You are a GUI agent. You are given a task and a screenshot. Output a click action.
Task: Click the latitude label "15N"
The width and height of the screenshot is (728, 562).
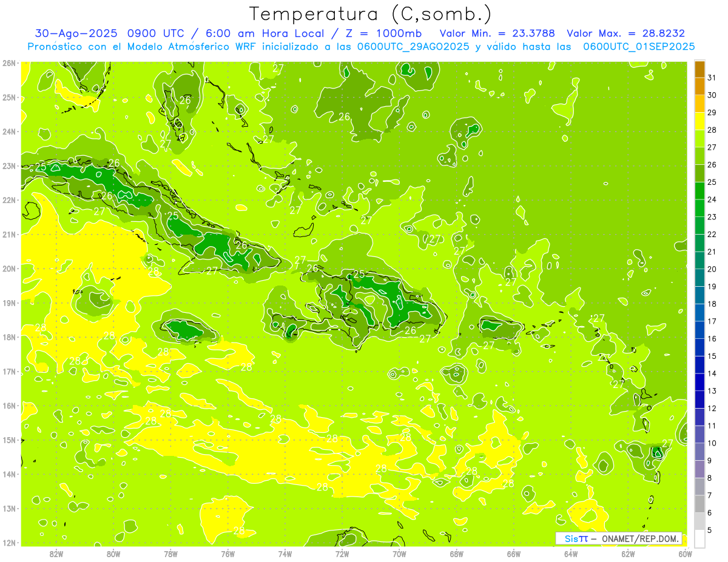click(x=8, y=440)
